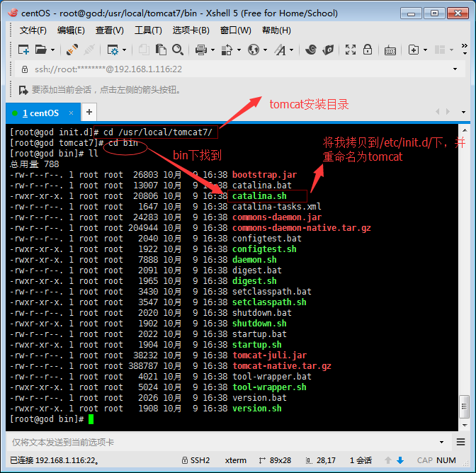This screenshot has width=476, height=473.
Task: Click the Xshell app icon in title bar
Action: [x=13, y=13]
